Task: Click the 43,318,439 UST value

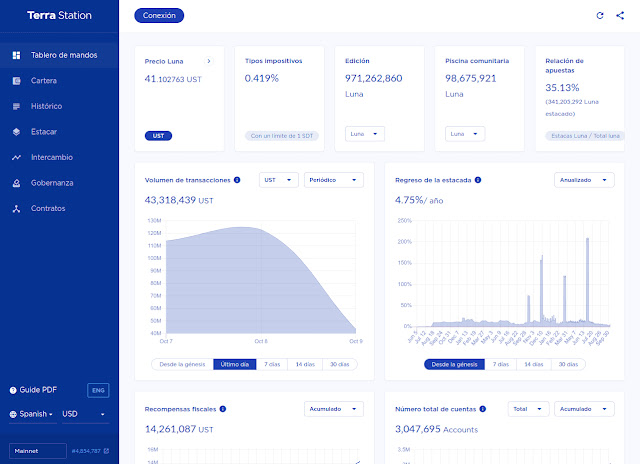Action: click(x=179, y=200)
